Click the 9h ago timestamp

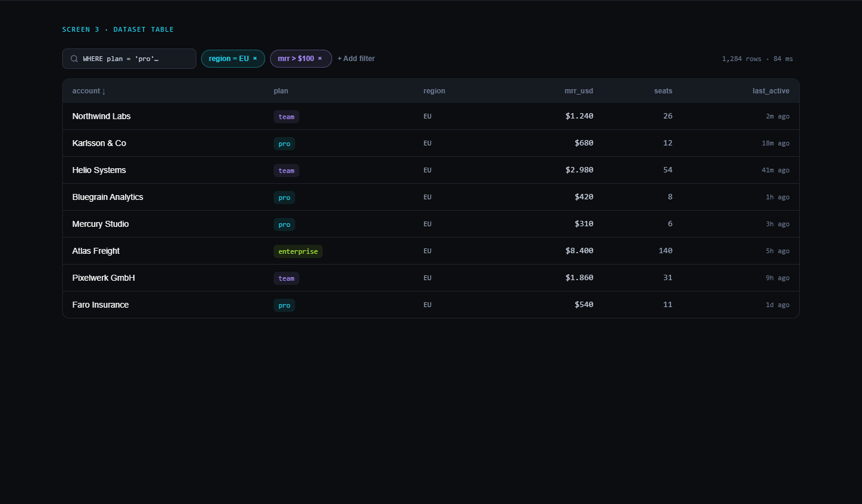778,278
